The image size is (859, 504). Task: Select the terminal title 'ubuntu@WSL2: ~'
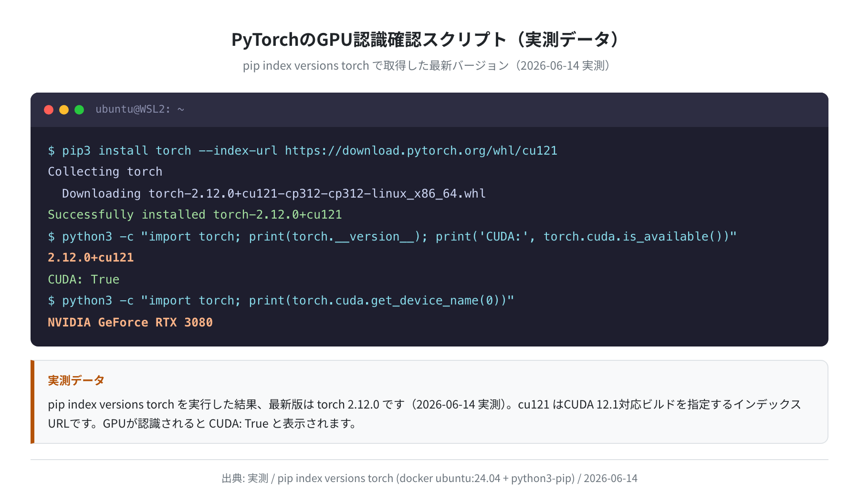pyautogui.click(x=140, y=109)
